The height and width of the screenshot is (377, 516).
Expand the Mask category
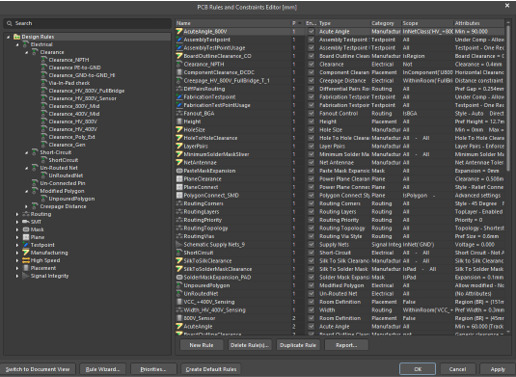pyautogui.click(x=17, y=230)
